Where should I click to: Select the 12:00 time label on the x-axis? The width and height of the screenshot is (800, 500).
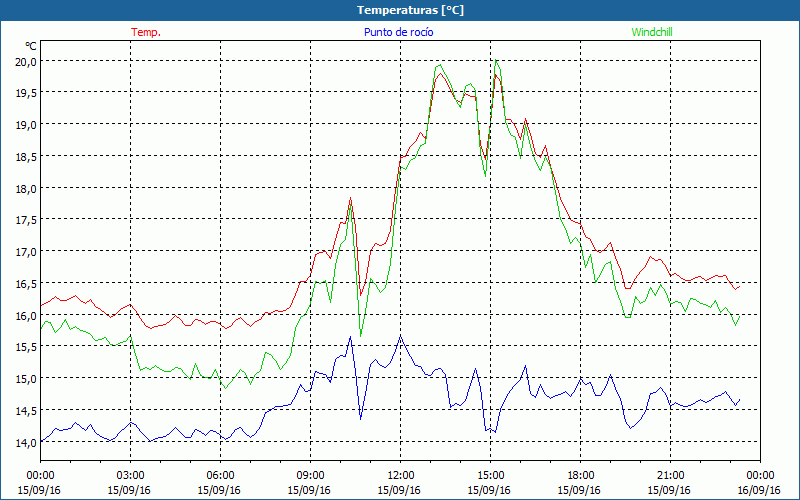coord(400,475)
